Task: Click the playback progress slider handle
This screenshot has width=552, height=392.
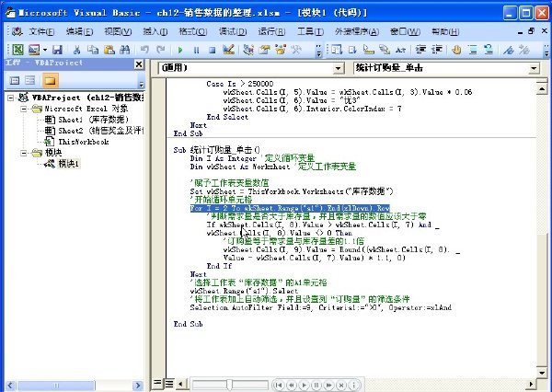Action: pyautogui.click(x=229, y=385)
